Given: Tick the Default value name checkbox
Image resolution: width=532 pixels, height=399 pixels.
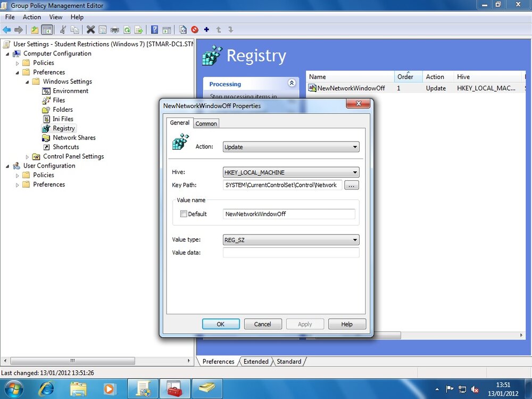Looking at the screenshot, I should pyautogui.click(x=184, y=214).
